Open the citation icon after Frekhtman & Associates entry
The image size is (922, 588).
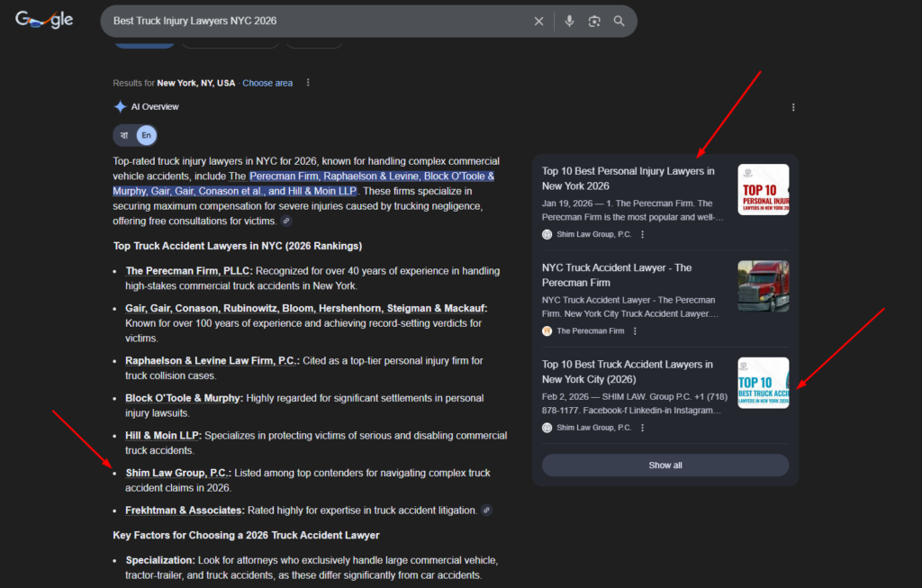point(486,510)
